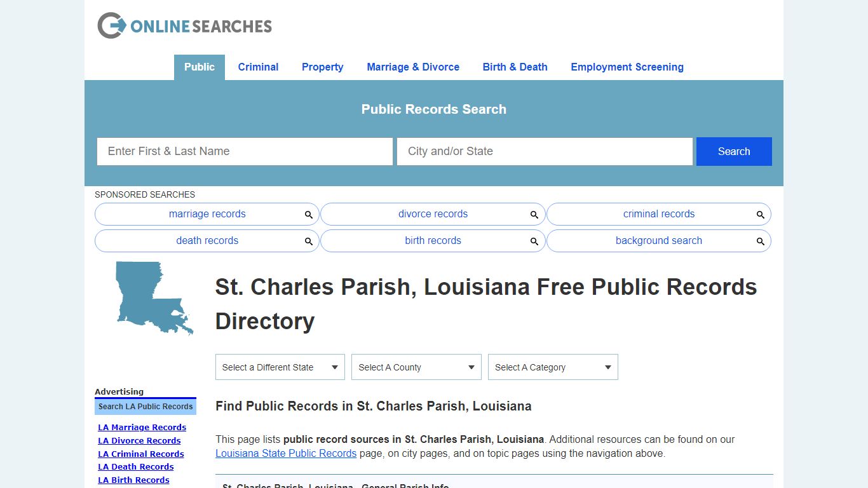Expand Select A County dropdown
Viewport: 868px width, 488px height.
click(x=416, y=367)
